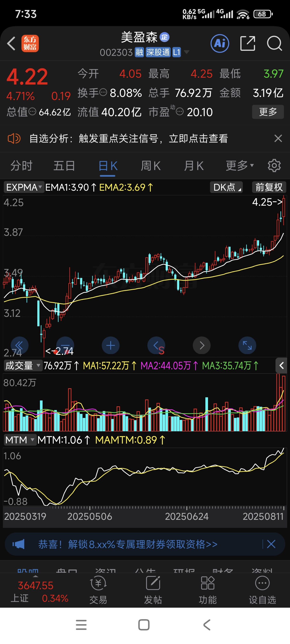
Task: Expand the stock code dropdown arrow
Action: pos(186,52)
